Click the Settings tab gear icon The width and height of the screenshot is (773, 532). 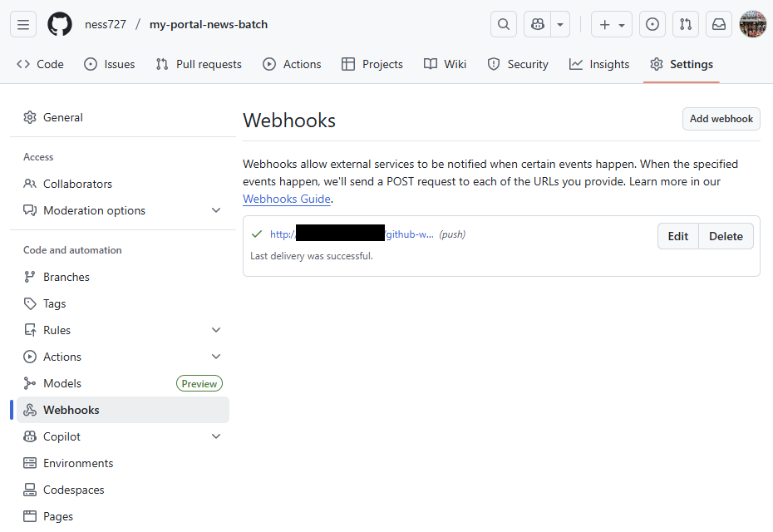click(x=656, y=64)
